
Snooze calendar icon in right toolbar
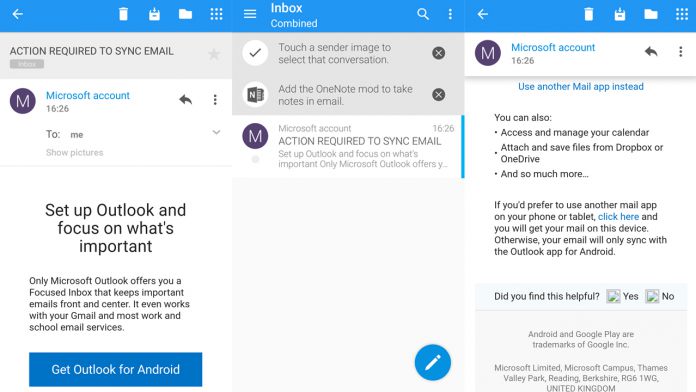coord(620,14)
